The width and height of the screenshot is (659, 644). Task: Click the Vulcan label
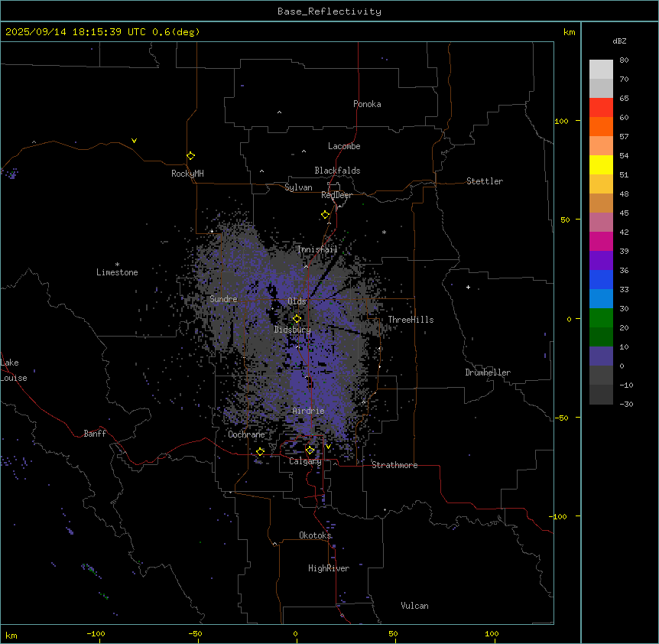(x=414, y=606)
